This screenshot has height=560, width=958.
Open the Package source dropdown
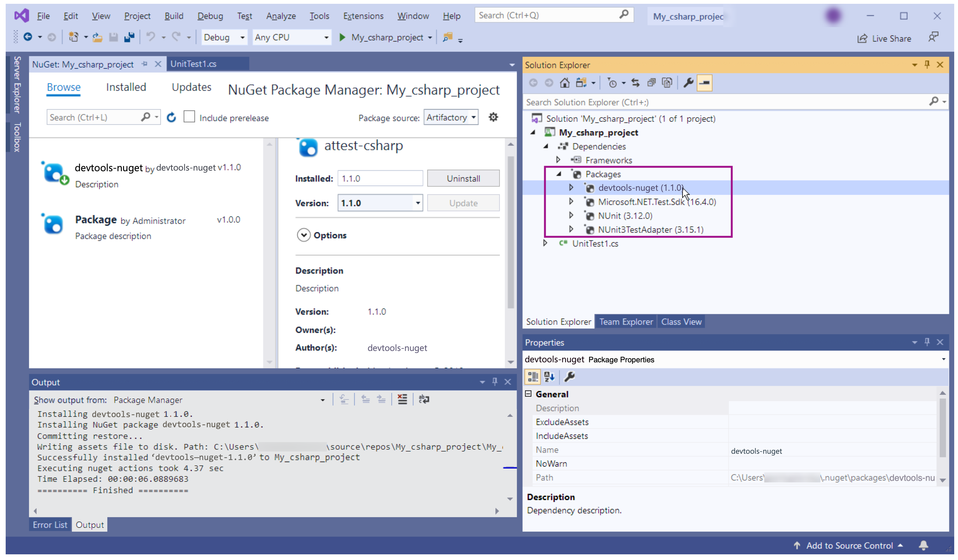pyautogui.click(x=451, y=117)
